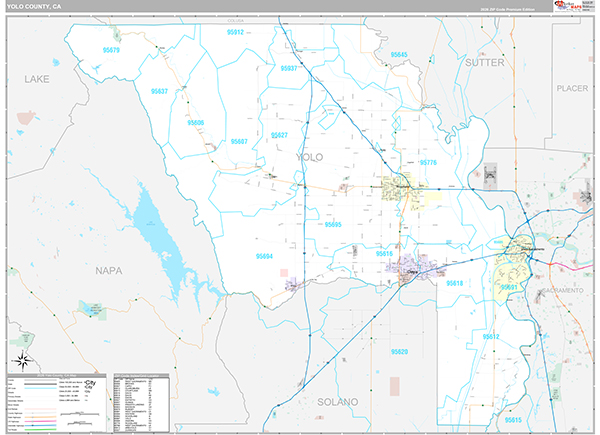Screen dimensions: 600x435
Task: Click the MarketMAPS logo in top corner
Action: [x=567, y=8]
